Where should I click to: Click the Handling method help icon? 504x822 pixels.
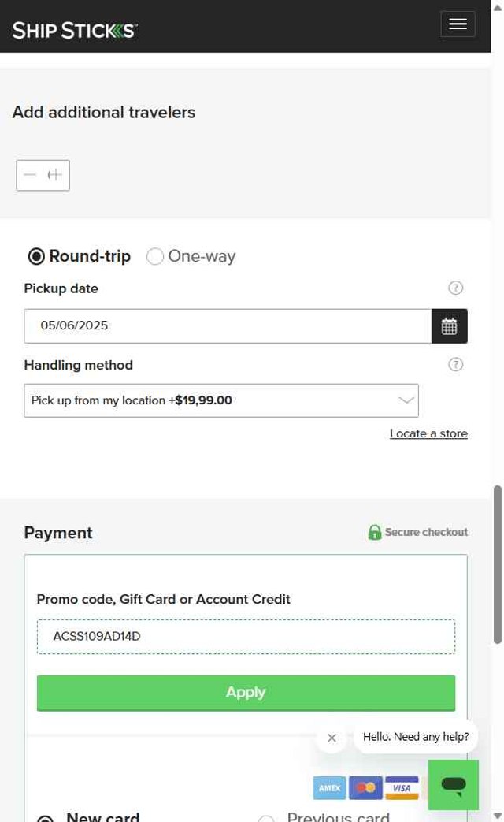pos(455,364)
